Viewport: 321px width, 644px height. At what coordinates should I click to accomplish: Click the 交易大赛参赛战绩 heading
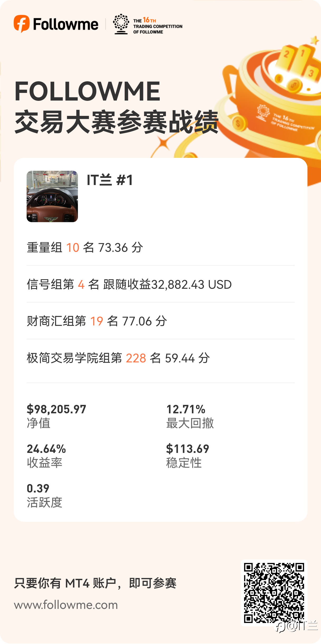[116, 122]
